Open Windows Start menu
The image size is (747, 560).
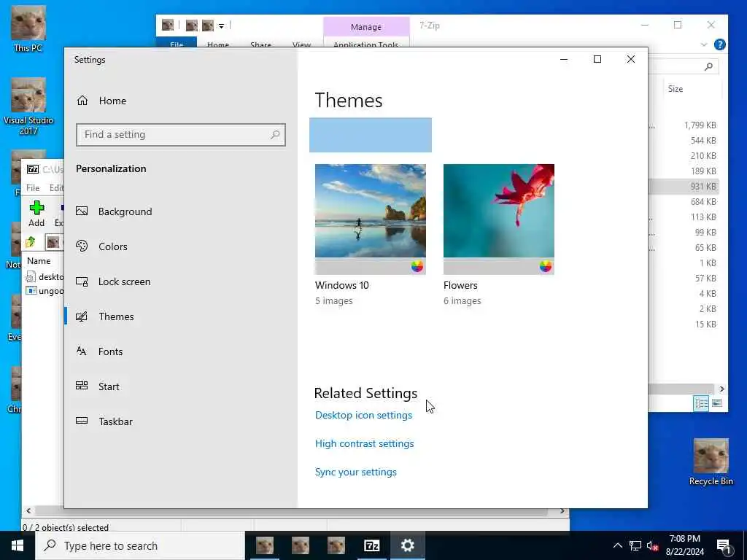(x=18, y=545)
